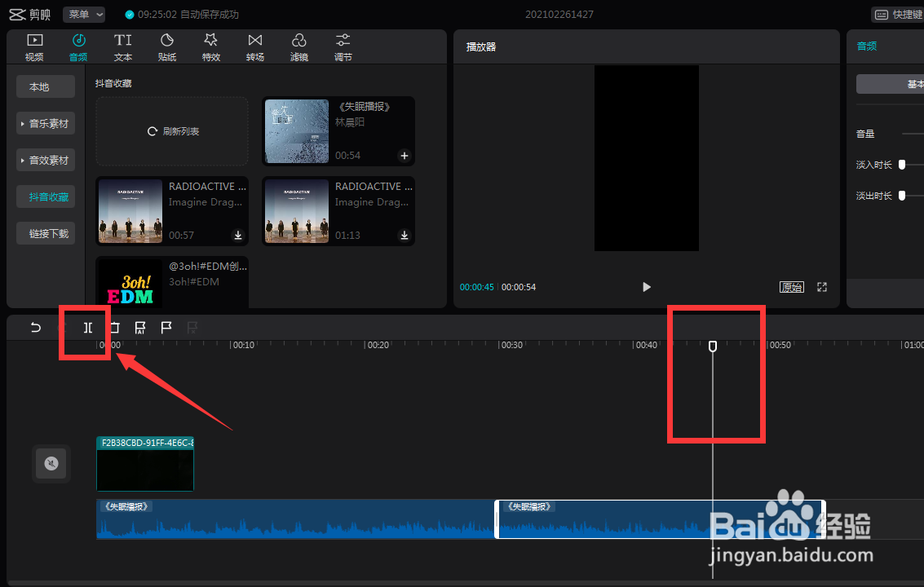This screenshot has width=924, height=587.
Task: Click 刷新列表 to refresh the list
Action: tap(172, 130)
